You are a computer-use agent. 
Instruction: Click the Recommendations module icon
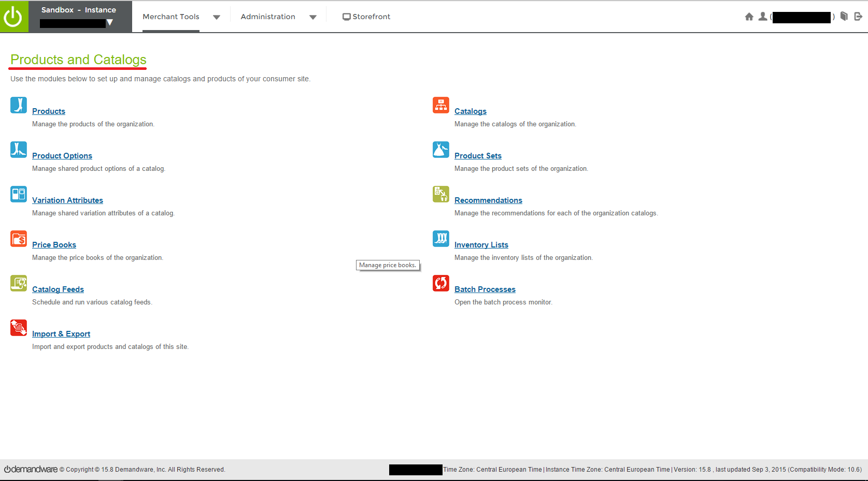point(441,194)
